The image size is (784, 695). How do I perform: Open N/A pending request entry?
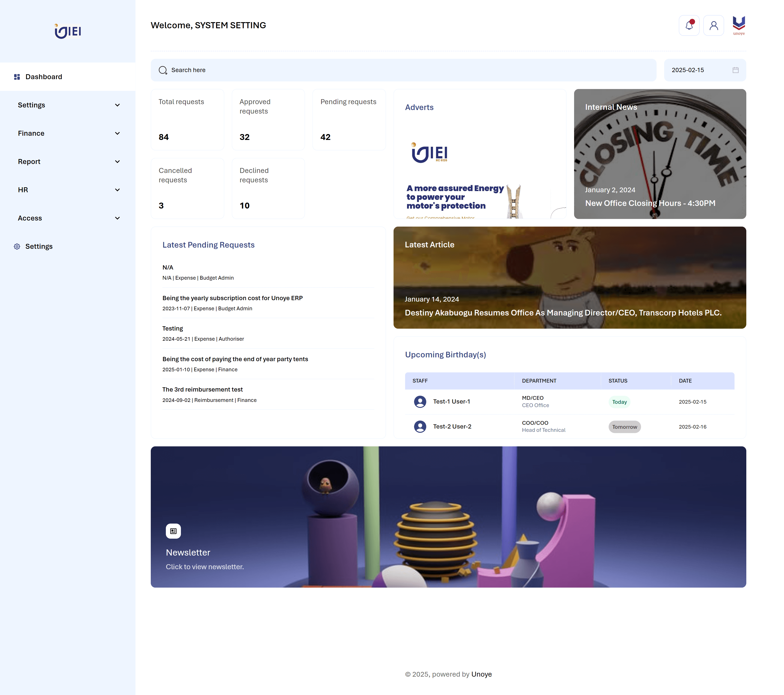coord(268,272)
